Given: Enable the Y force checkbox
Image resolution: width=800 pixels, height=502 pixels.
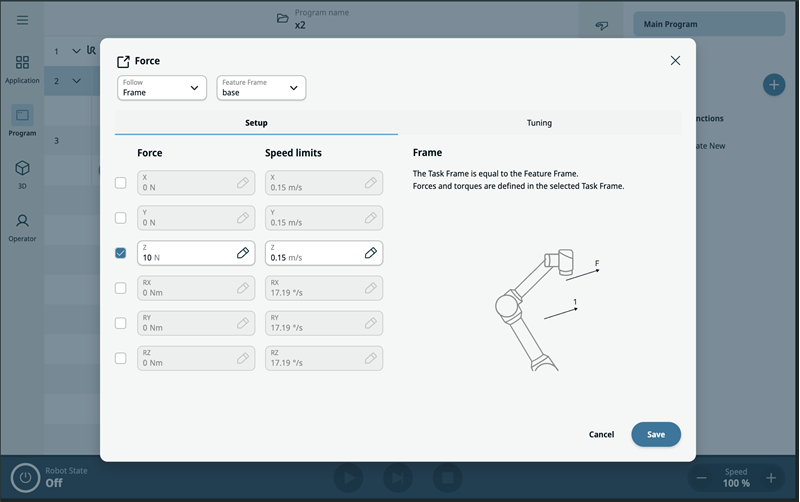Looking at the screenshot, I should click(120, 218).
